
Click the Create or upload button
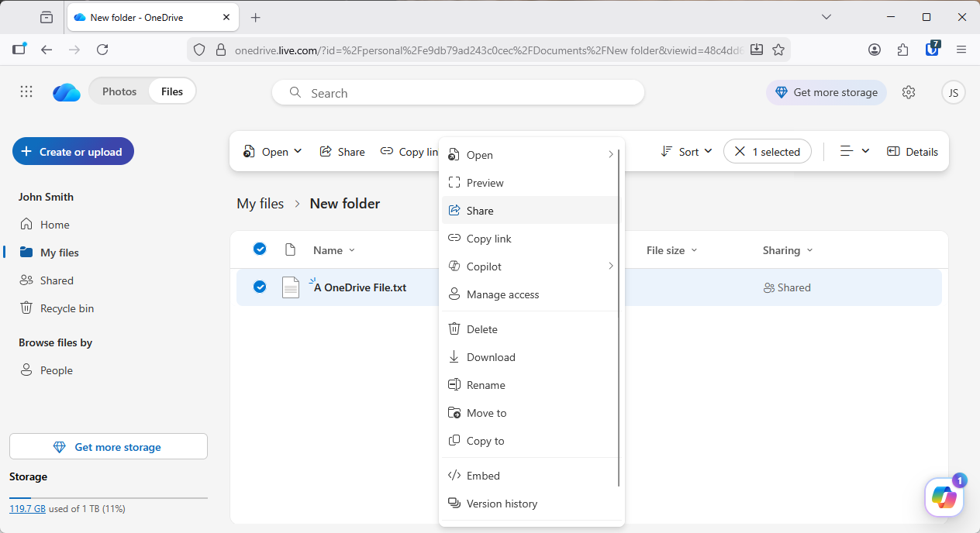(72, 151)
